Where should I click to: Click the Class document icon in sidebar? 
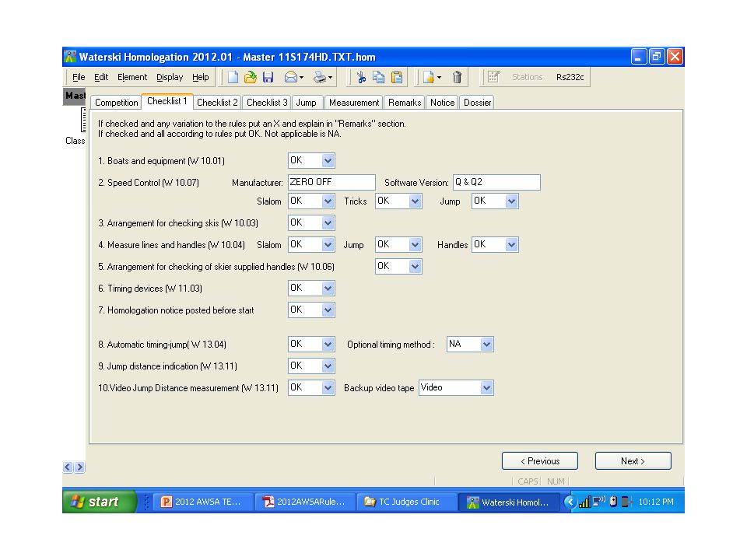click(83, 120)
